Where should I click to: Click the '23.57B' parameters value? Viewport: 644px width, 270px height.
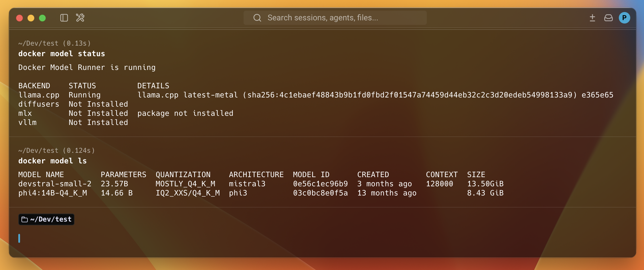114,184
